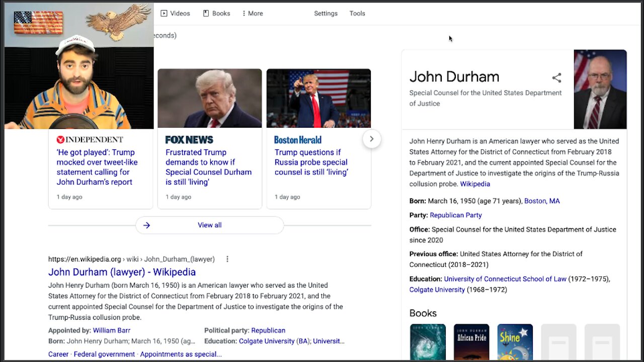Image resolution: width=644 pixels, height=362 pixels.
Task: Click the next arrow on news carousel
Action: 371,139
